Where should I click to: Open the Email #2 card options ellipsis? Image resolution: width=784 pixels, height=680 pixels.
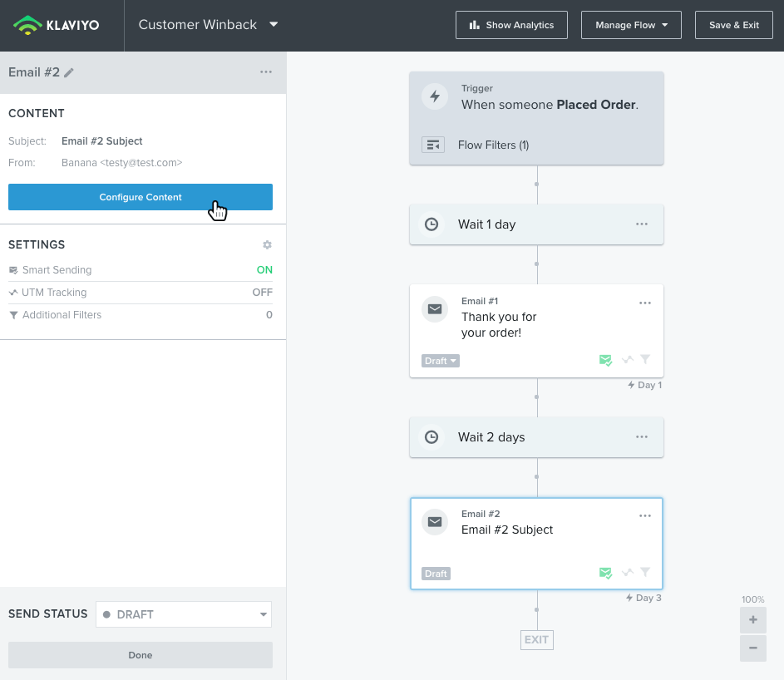coord(645,516)
